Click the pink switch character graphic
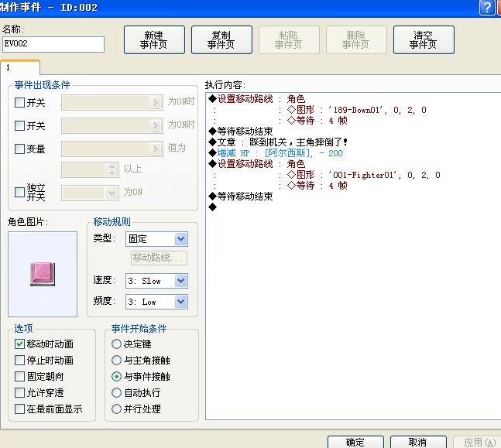The image size is (501, 448). tap(43, 274)
